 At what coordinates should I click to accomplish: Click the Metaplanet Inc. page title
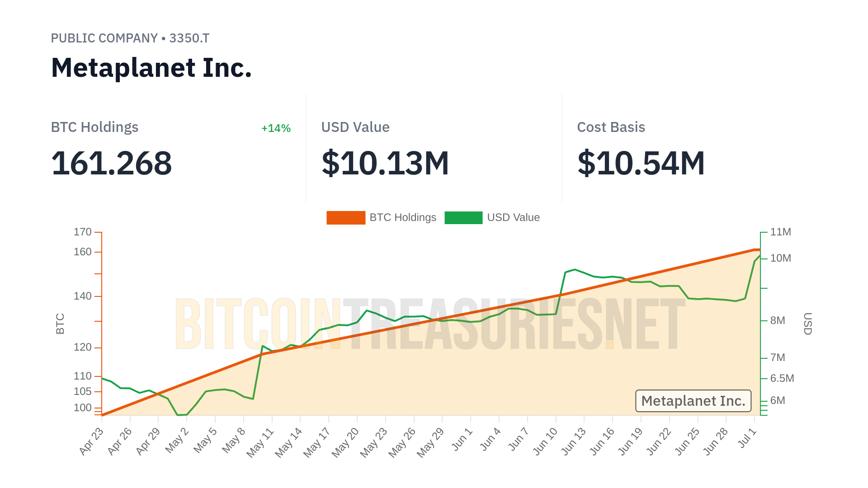point(151,68)
